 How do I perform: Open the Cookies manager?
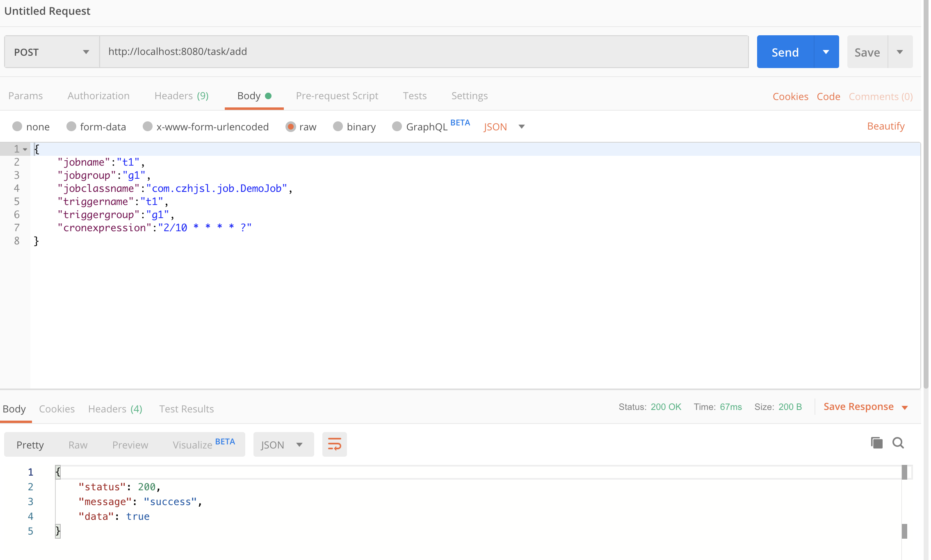click(790, 96)
